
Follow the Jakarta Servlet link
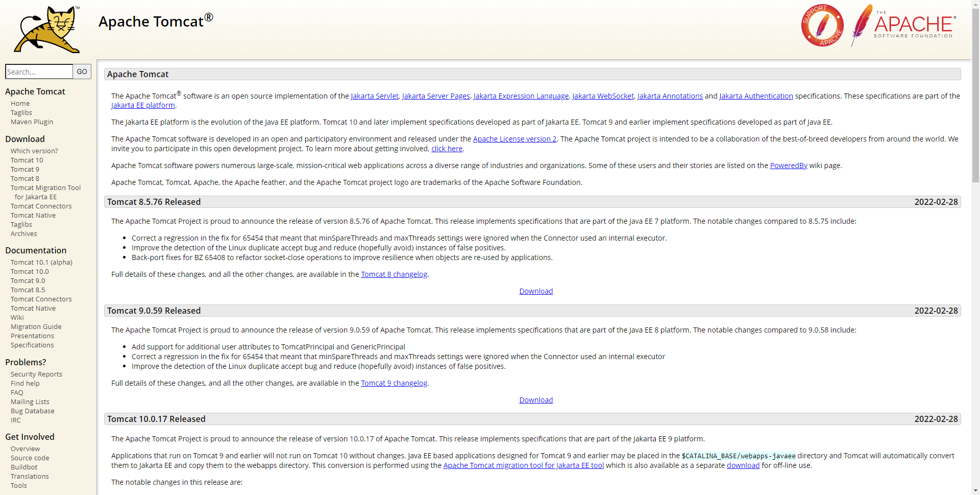tap(375, 96)
